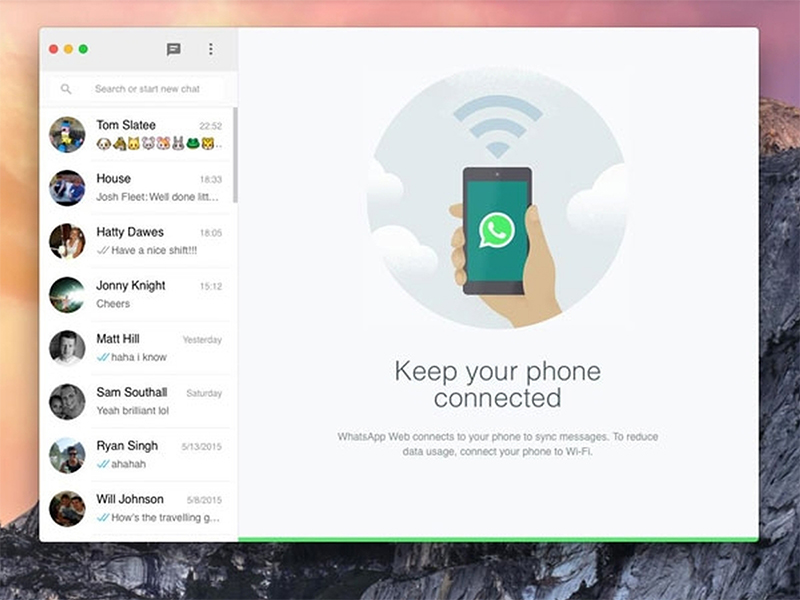Click the 'Cheers' message preview
This screenshot has height=600, width=800.
113,304
